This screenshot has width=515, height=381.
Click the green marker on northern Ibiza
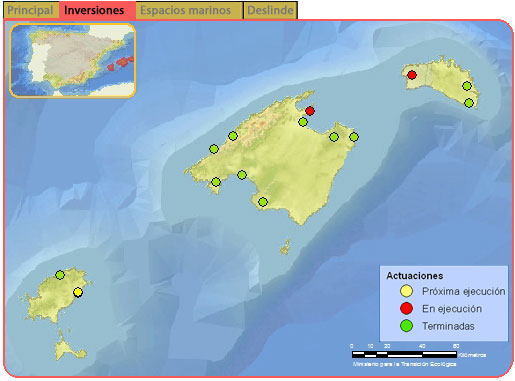coord(60,275)
